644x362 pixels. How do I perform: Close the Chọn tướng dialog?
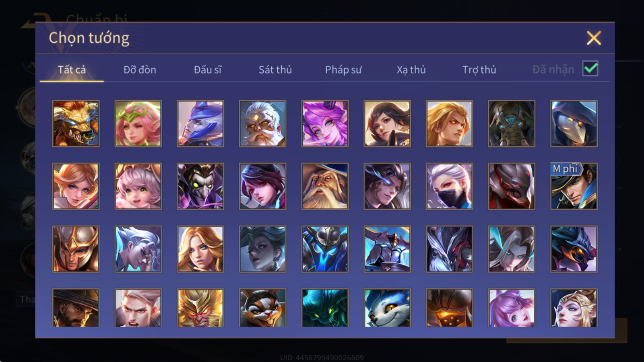click(594, 38)
